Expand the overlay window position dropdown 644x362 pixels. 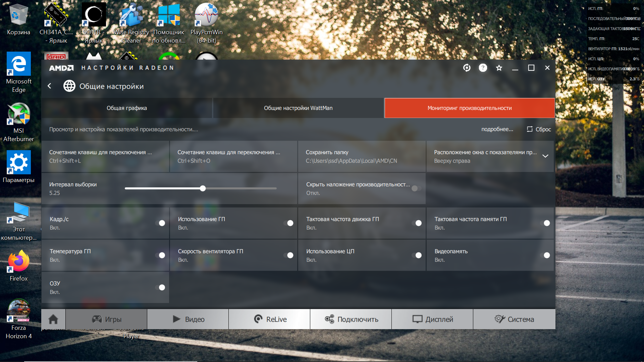pyautogui.click(x=545, y=156)
